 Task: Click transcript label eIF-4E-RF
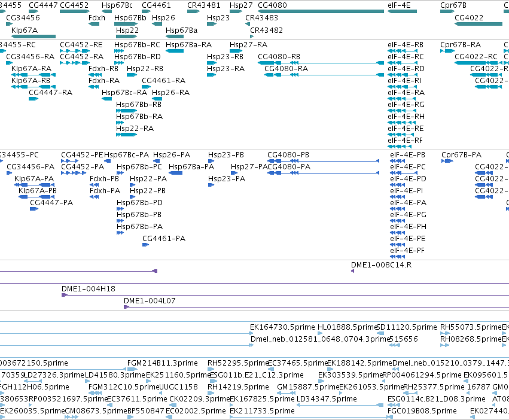[405, 141]
